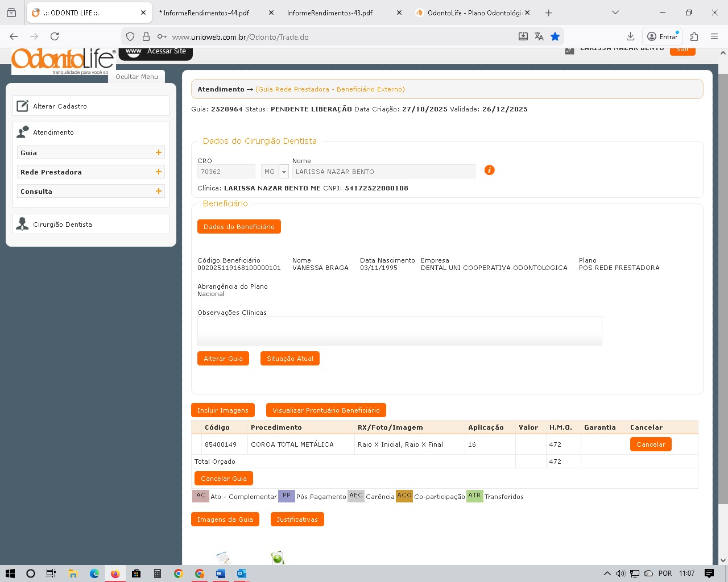Click the Cirurgião Dentista person icon

23,224
